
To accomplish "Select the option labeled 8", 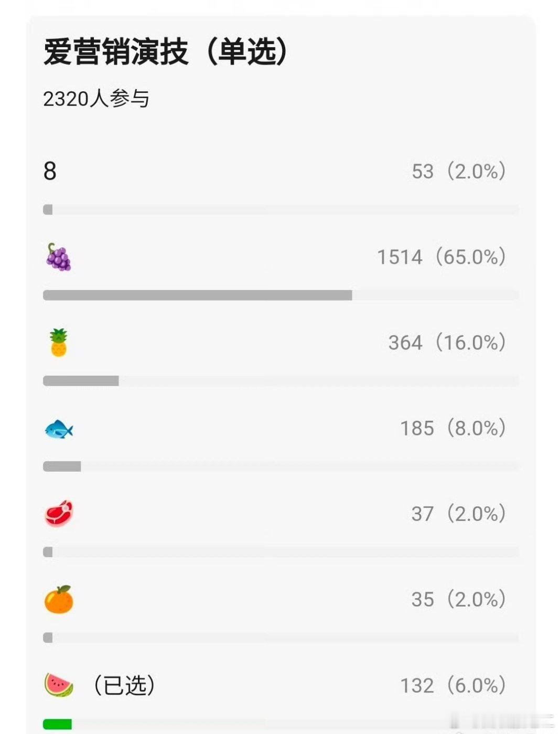I will pos(50,171).
